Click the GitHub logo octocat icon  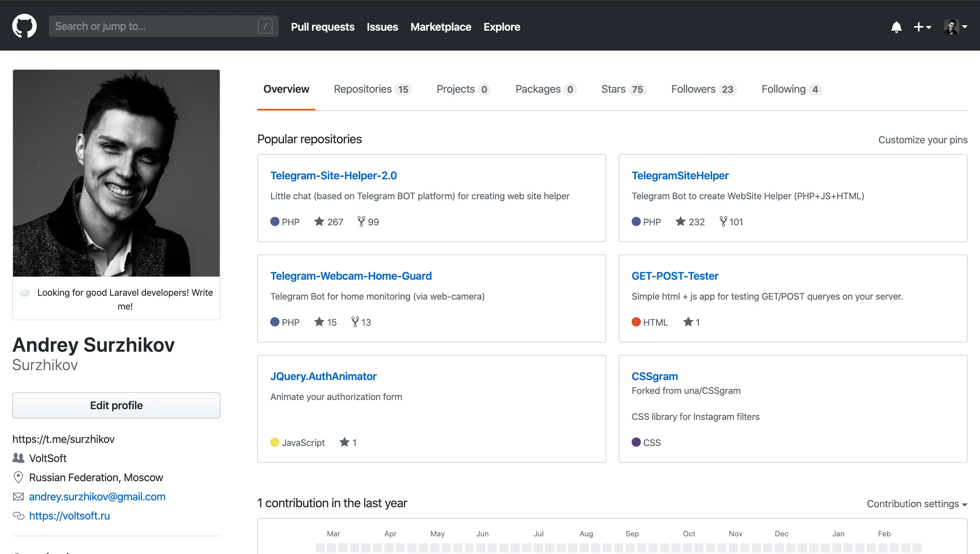point(24,25)
